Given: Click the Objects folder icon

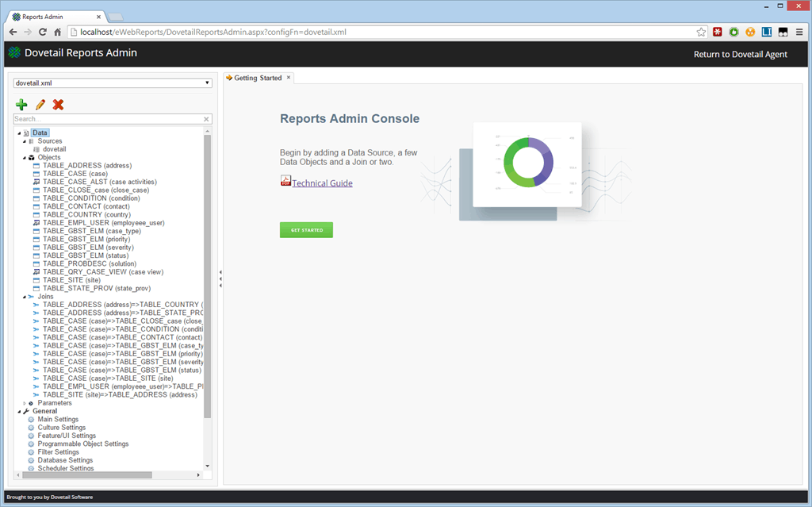Looking at the screenshot, I should coord(32,158).
